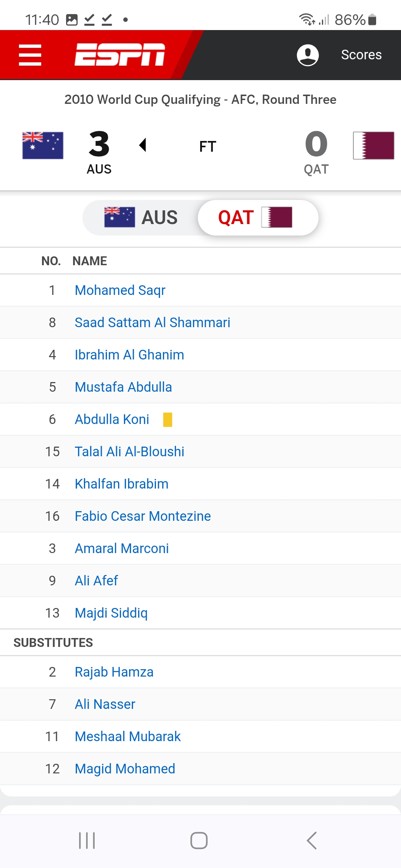Switch lineup toggle to AUS
Screen dimensions: 401x868
tap(141, 217)
